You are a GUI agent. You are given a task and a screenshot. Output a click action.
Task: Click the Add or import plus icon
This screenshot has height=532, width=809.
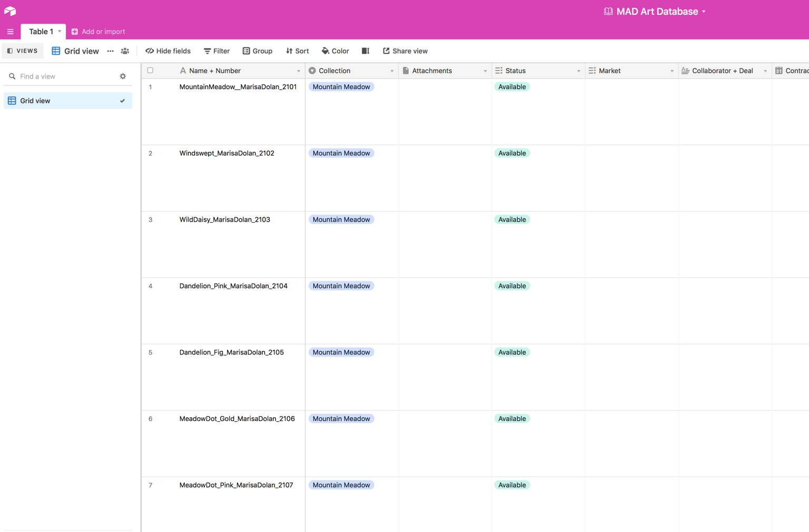point(75,32)
